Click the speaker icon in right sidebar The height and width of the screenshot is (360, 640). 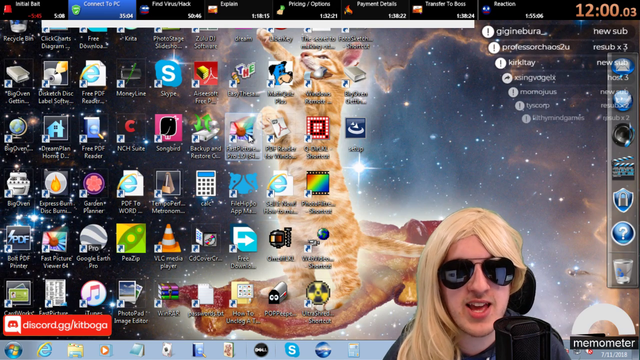pyautogui.click(x=623, y=135)
